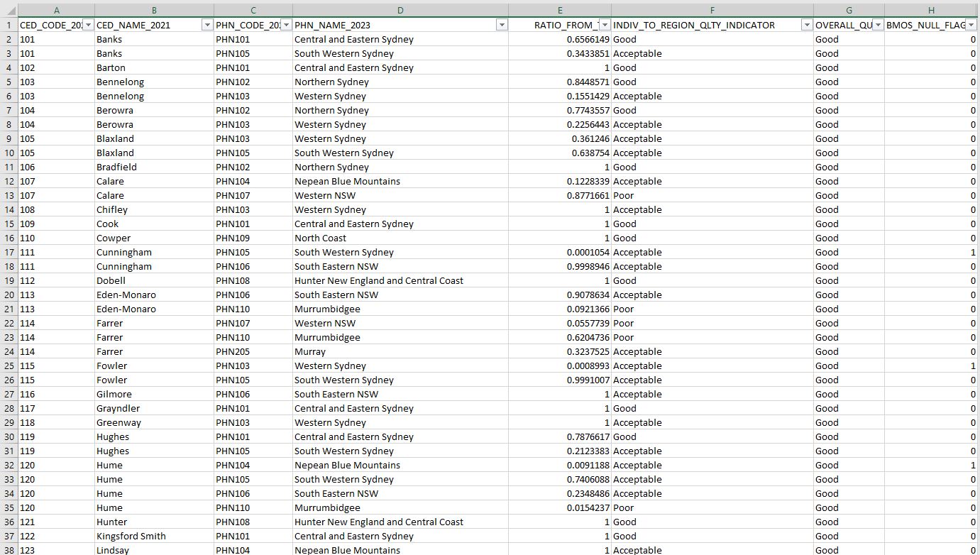
Task: Select the ratio value 0.9998946
Action: click(x=560, y=266)
